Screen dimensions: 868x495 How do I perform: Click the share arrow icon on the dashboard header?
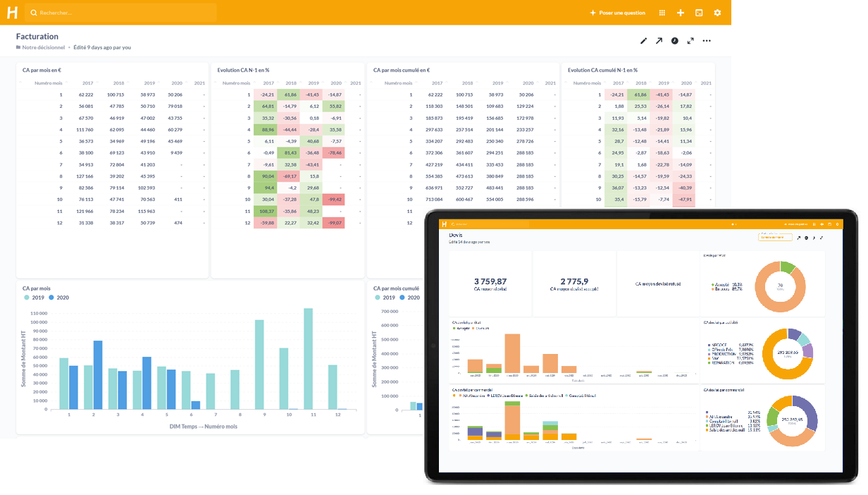[659, 41]
